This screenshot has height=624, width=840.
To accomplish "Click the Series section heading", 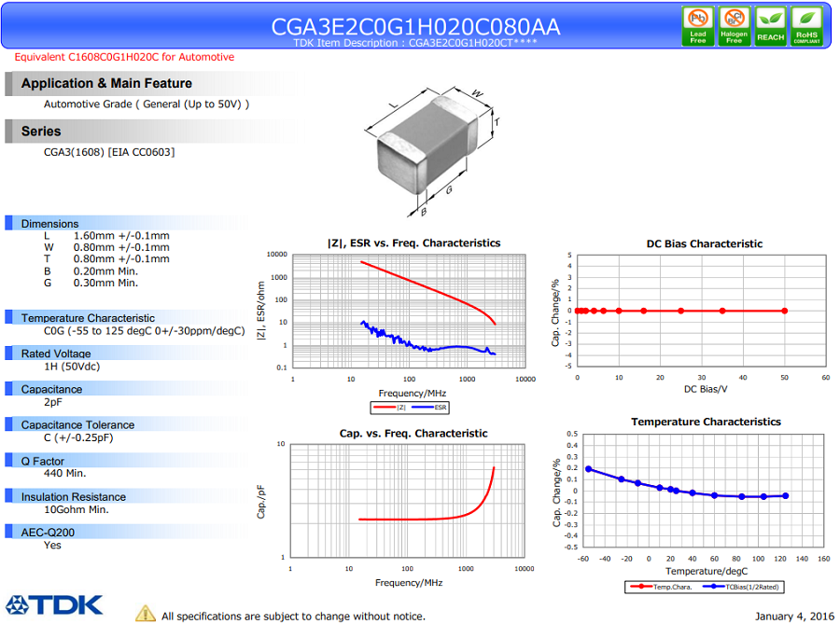I will [41, 132].
